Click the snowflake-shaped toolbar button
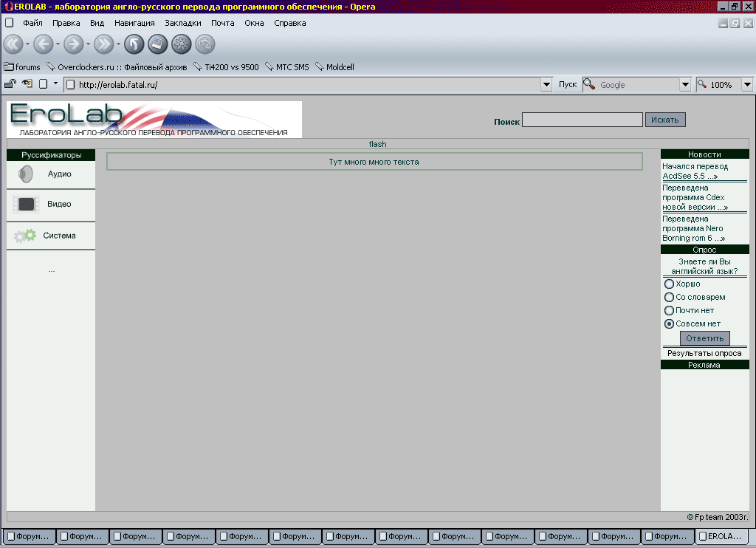 point(182,44)
